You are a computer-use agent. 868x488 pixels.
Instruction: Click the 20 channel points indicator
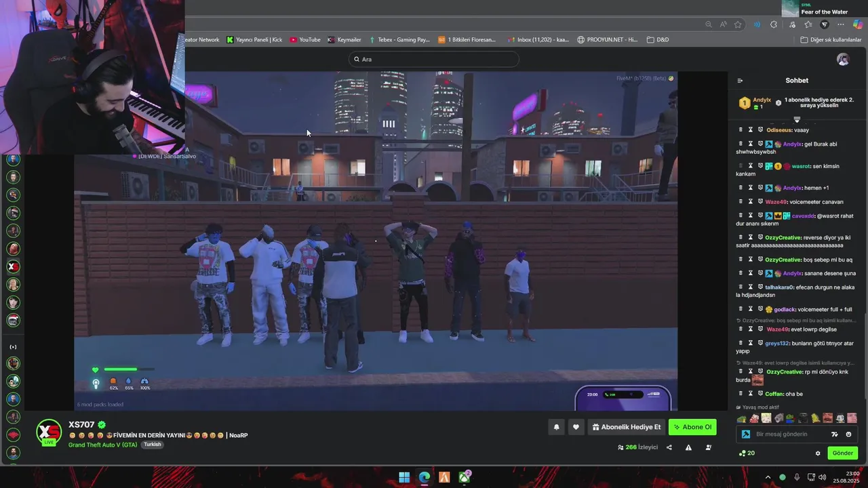coord(747,453)
